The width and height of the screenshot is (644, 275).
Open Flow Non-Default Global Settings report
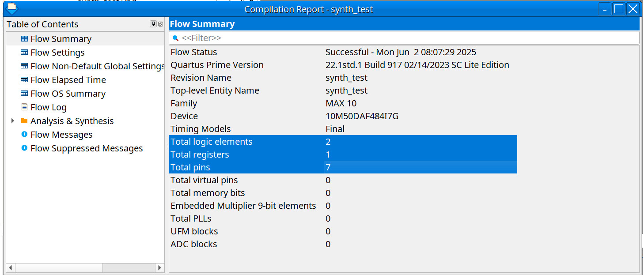click(x=97, y=66)
